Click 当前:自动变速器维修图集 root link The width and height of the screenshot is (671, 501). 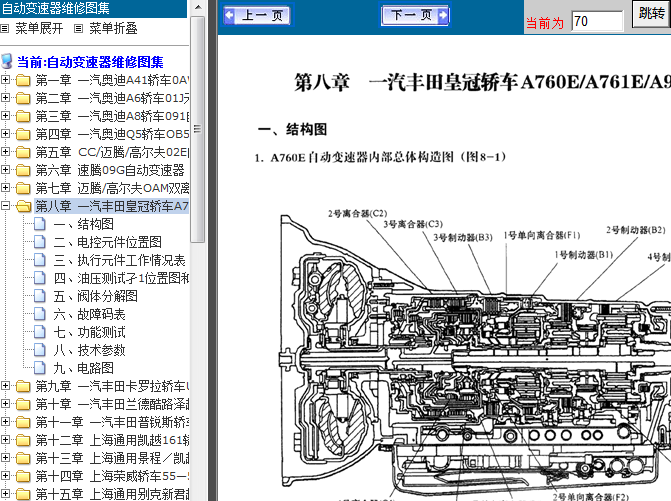pyautogui.click(x=90, y=62)
